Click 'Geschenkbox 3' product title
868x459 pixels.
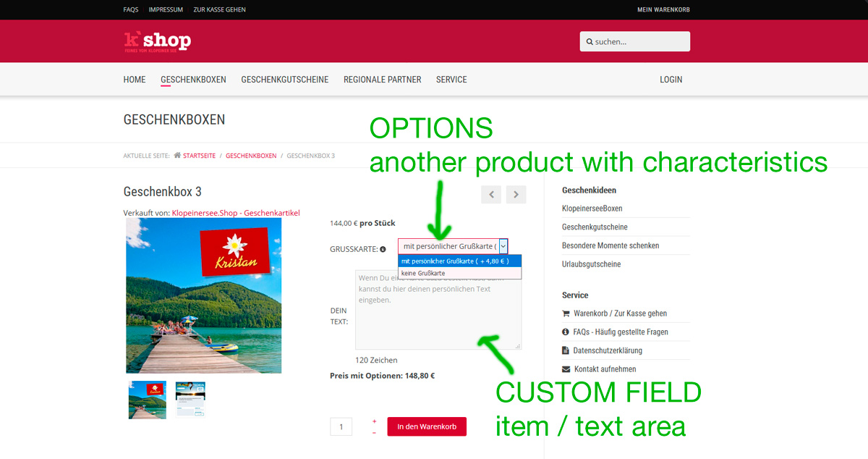point(163,192)
